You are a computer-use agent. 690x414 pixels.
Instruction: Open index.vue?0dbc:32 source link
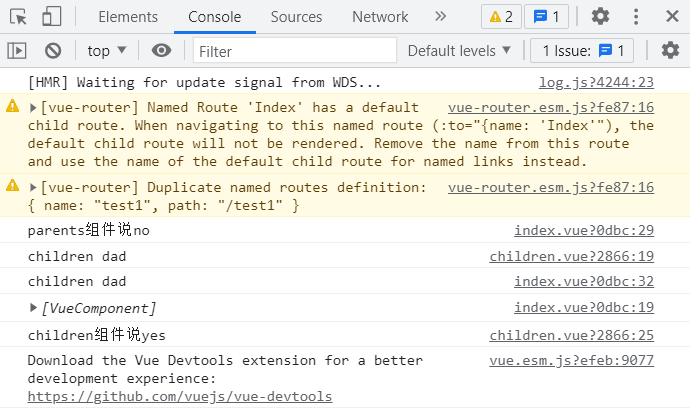click(584, 281)
